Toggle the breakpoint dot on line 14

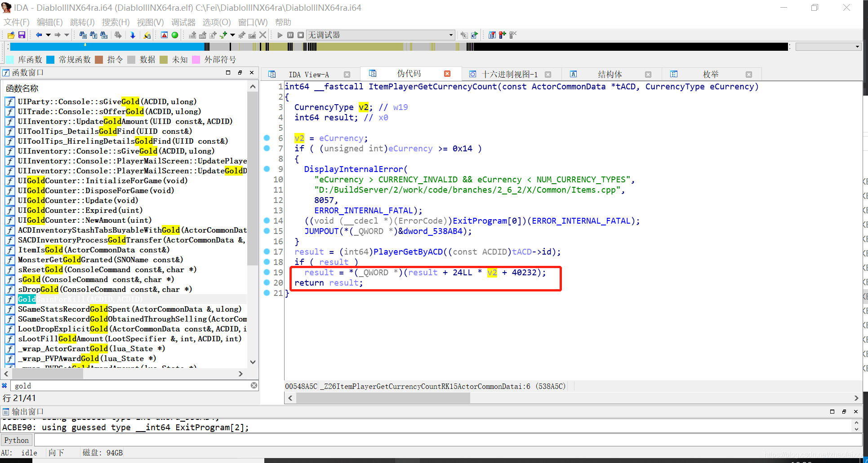[267, 220]
